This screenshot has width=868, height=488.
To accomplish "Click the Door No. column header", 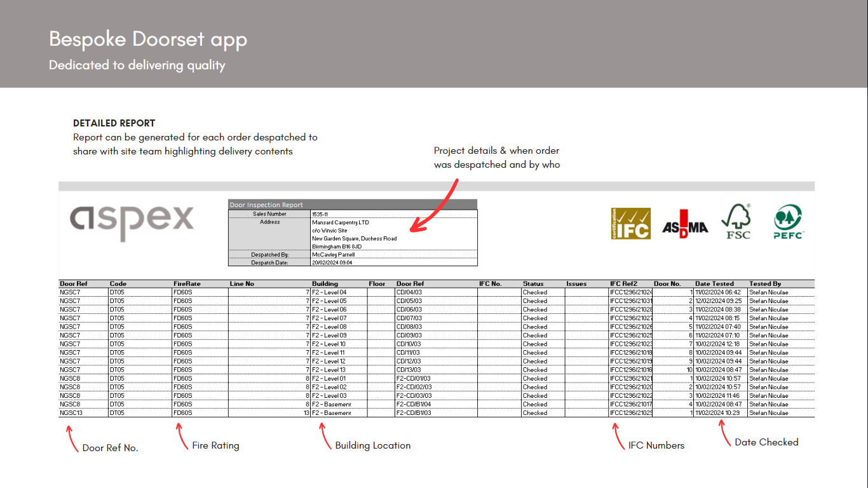I will pos(667,284).
